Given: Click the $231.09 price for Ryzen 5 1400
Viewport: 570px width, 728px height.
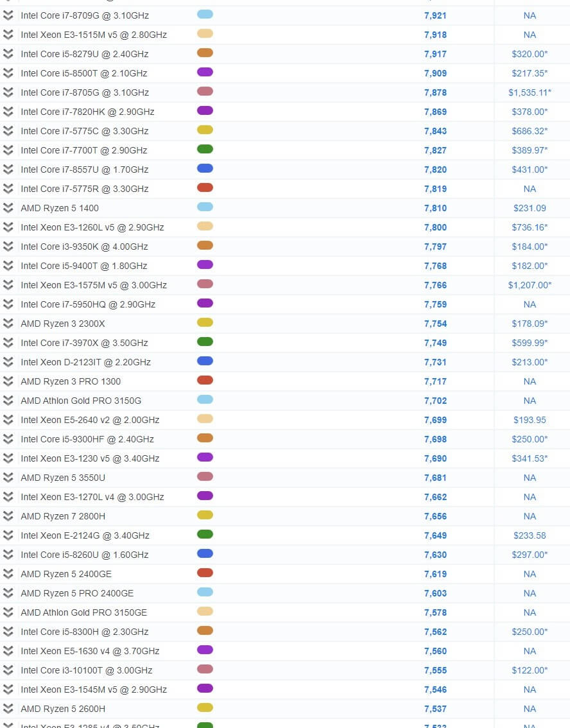Looking at the screenshot, I should pyautogui.click(x=530, y=208).
